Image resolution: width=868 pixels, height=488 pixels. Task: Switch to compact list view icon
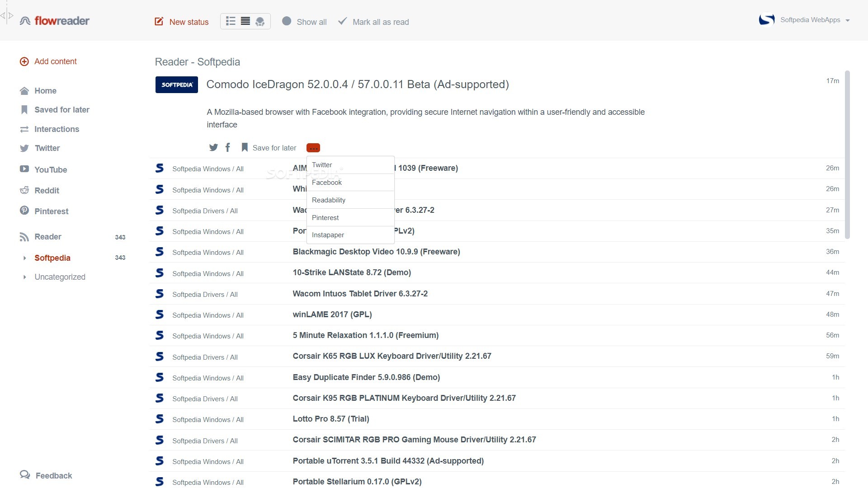click(x=231, y=21)
